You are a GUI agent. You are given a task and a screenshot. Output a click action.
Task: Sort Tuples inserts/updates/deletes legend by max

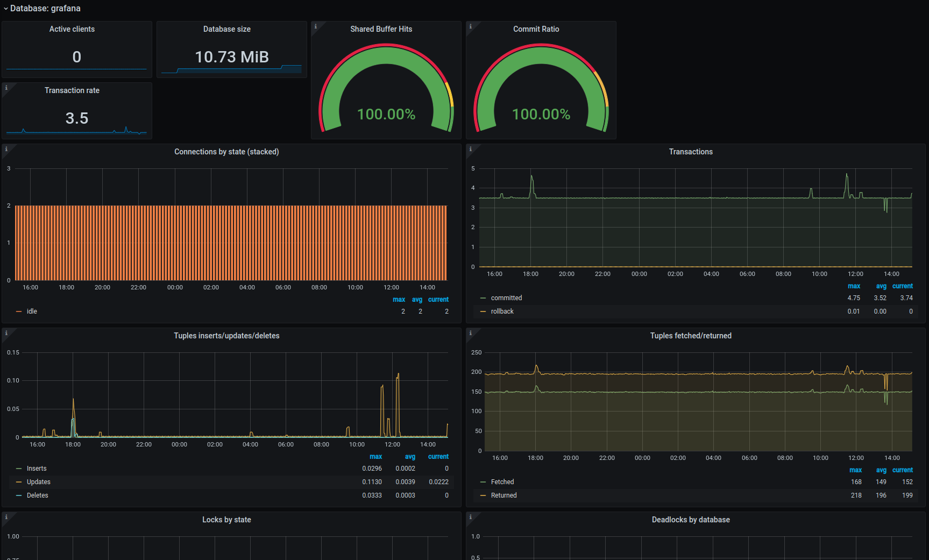click(x=375, y=457)
